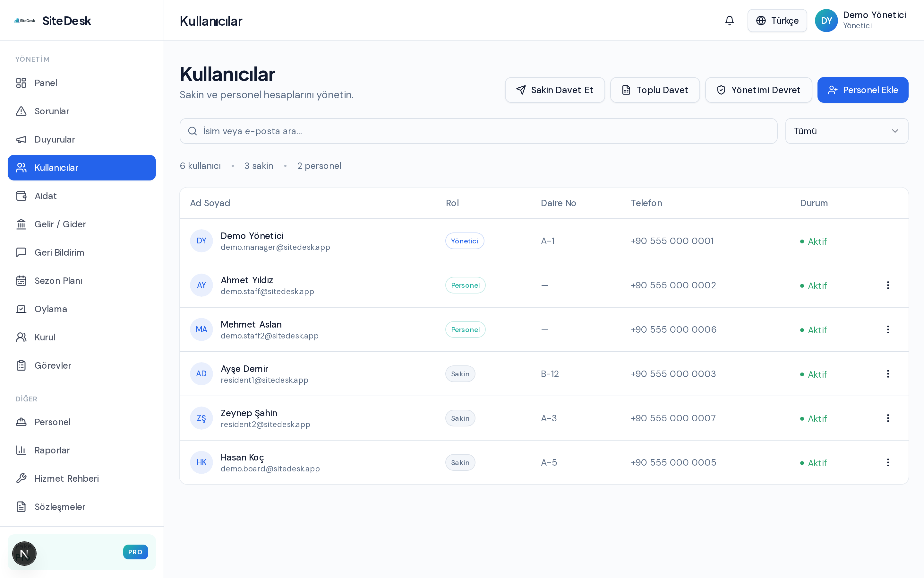Open row menu for Hasan Koç

(x=888, y=462)
